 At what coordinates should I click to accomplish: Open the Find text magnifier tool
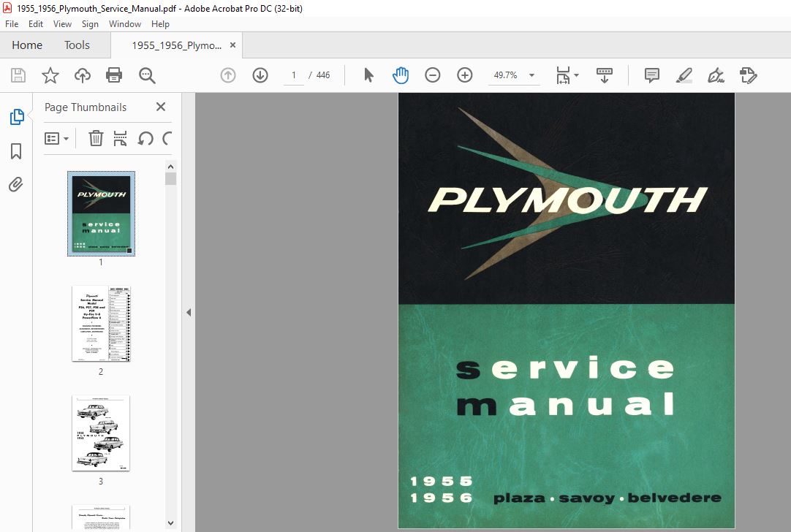[x=147, y=76]
